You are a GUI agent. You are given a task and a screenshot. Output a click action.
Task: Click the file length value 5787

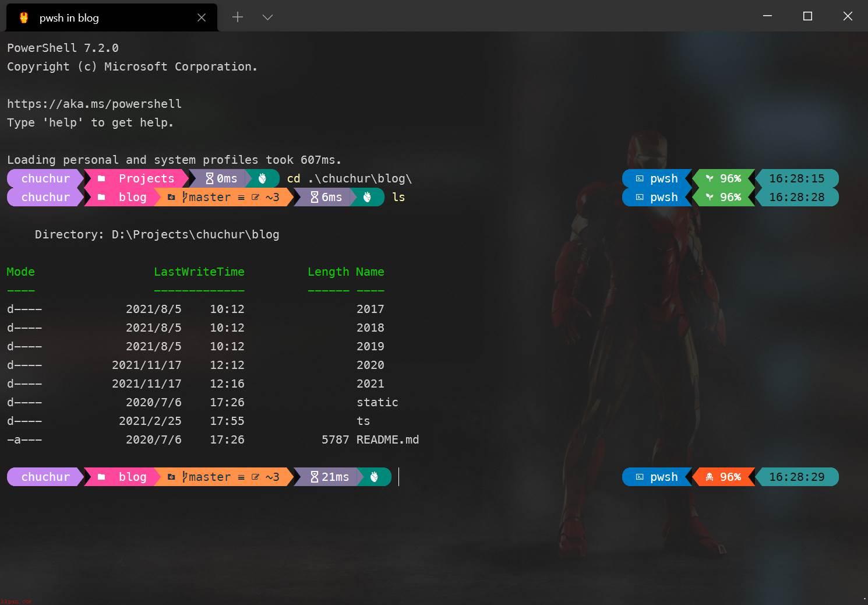point(336,439)
